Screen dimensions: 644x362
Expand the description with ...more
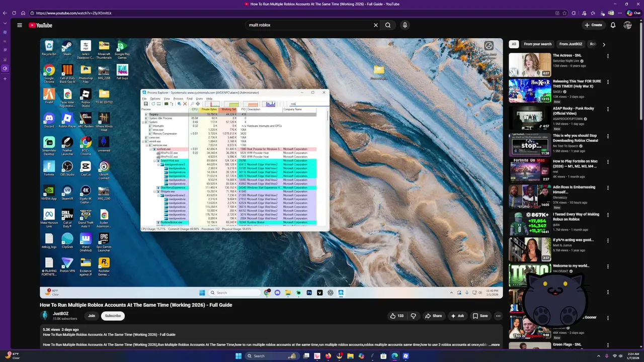tap(494, 345)
